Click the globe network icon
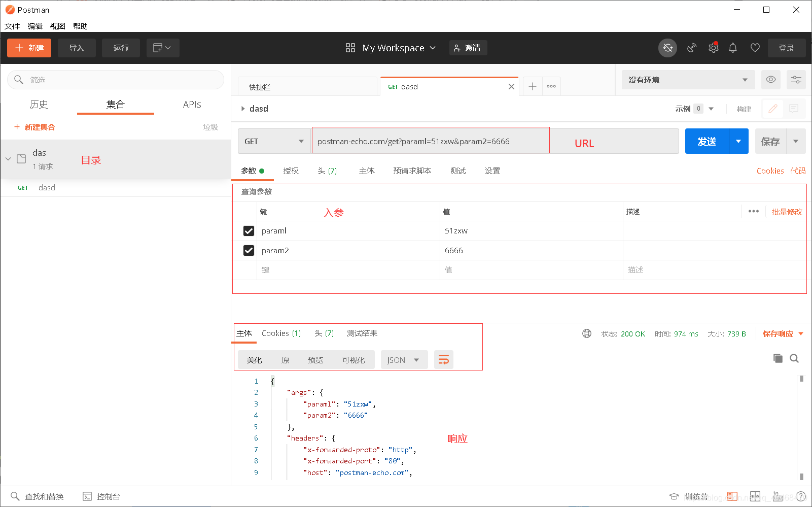Screen dimensions: 812x507 (x=587, y=333)
